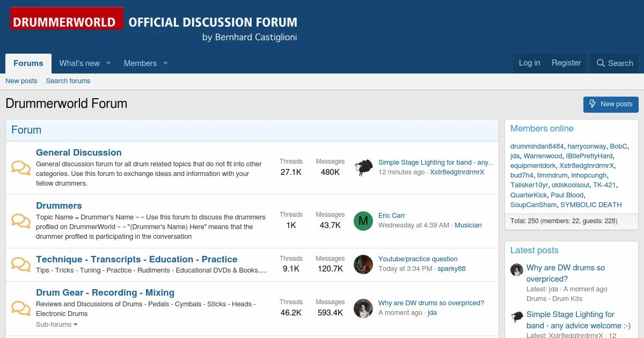Click the New posts sub-navigation link

click(x=21, y=81)
